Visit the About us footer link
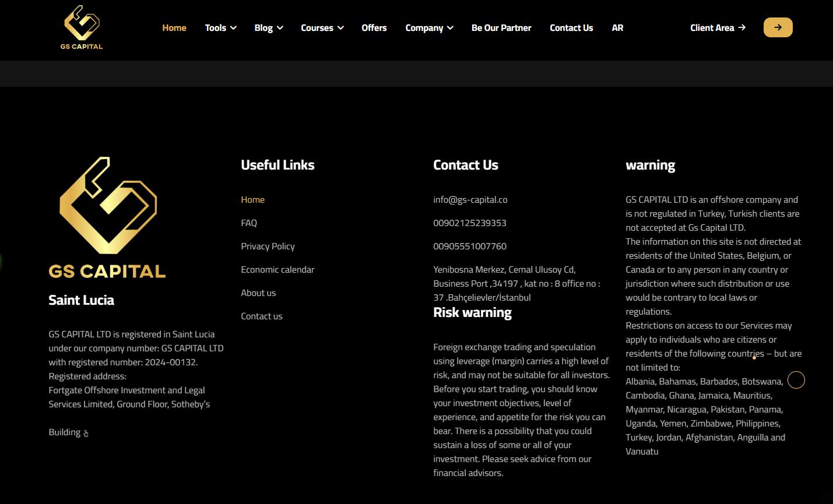833x504 pixels. [258, 292]
